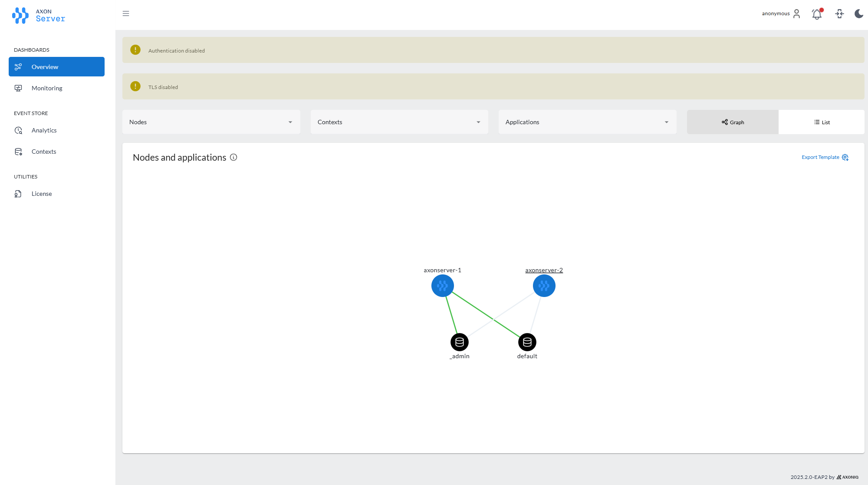This screenshot has height=485, width=868.
Task: Open the notifications bell
Action: 817,14
